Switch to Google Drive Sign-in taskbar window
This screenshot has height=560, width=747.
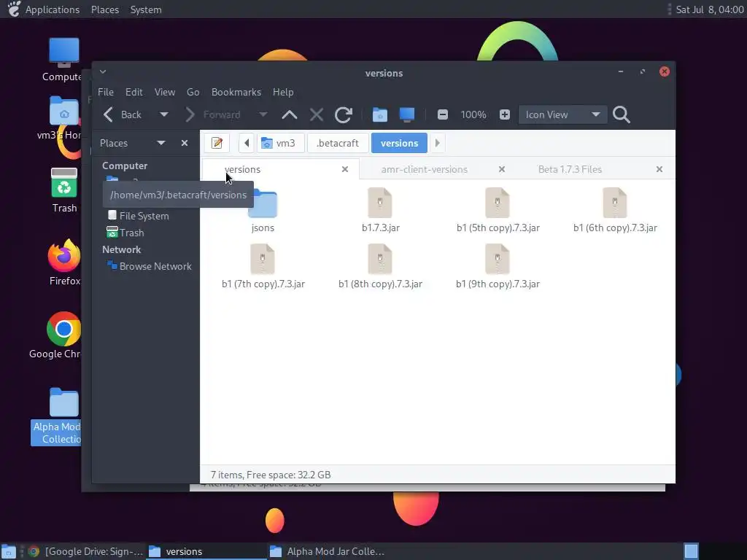[x=86, y=551]
